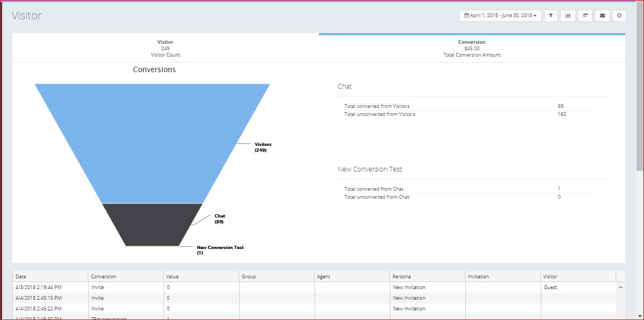Click the dark Chat funnel segment
The image size is (644, 320).
pos(152,224)
